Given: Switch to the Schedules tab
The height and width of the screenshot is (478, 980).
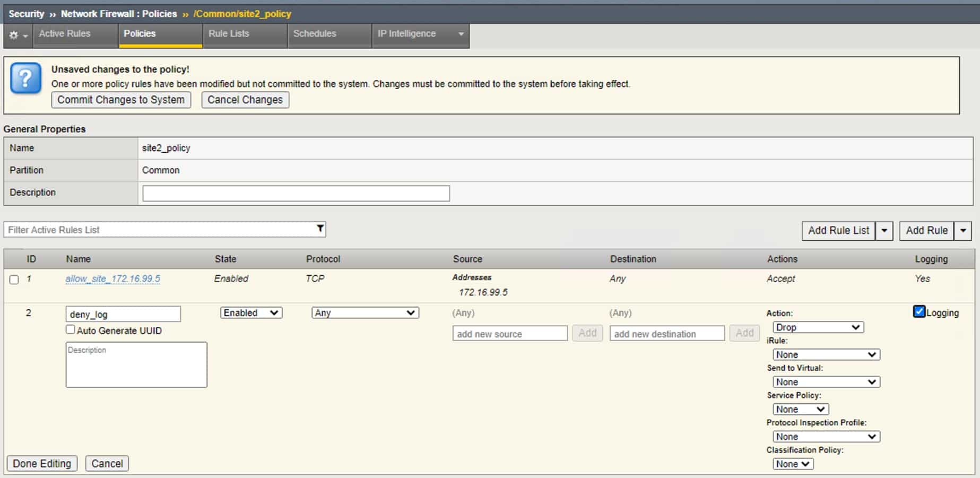Looking at the screenshot, I should click(314, 33).
